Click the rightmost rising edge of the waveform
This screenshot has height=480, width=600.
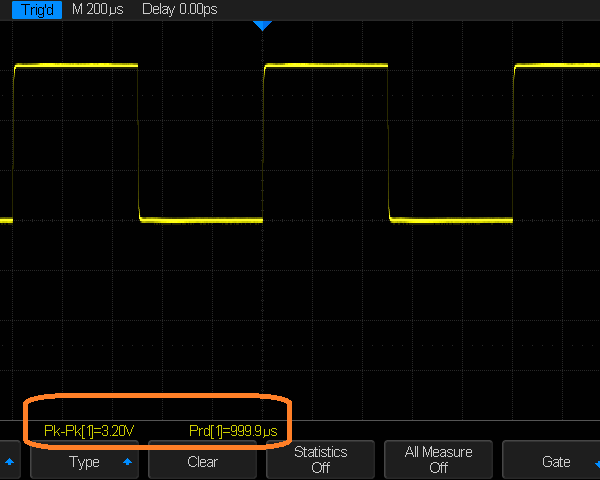(513, 142)
